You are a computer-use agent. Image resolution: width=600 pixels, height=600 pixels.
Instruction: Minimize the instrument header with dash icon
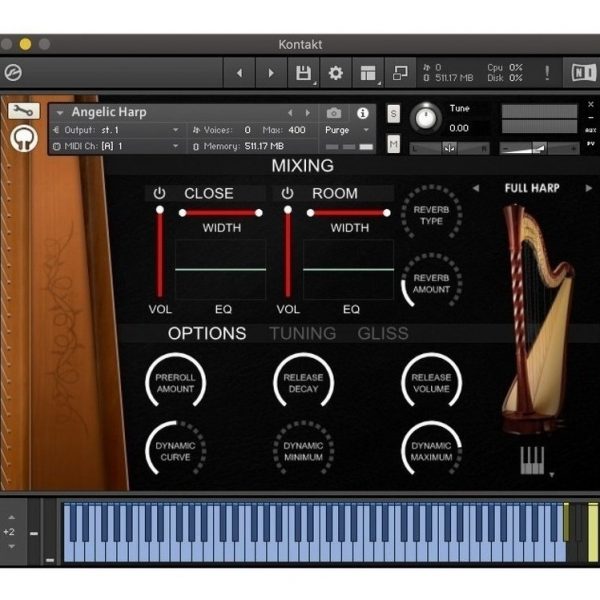[x=590, y=117]
